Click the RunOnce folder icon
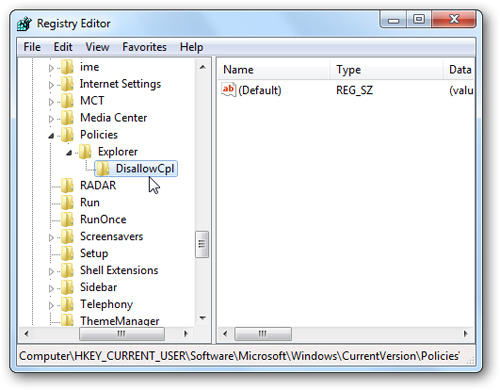Image resolution: width=500 pixels, height=390 pixels. click(x=67, y=220)
